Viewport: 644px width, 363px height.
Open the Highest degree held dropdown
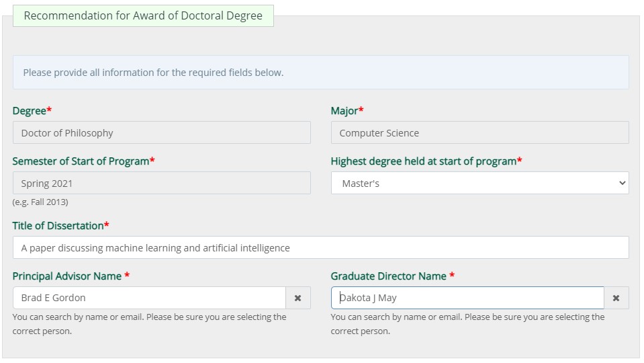pos(479,183)
